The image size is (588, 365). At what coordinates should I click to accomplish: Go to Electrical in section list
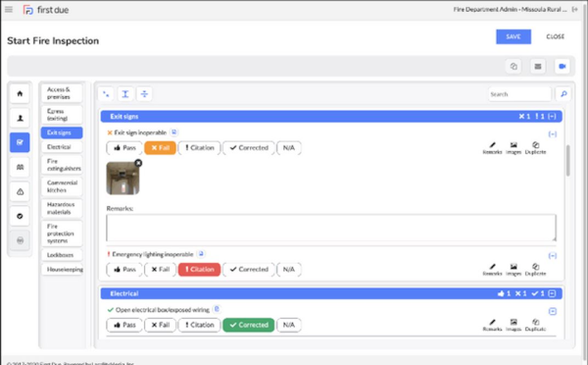click(62, 147)
